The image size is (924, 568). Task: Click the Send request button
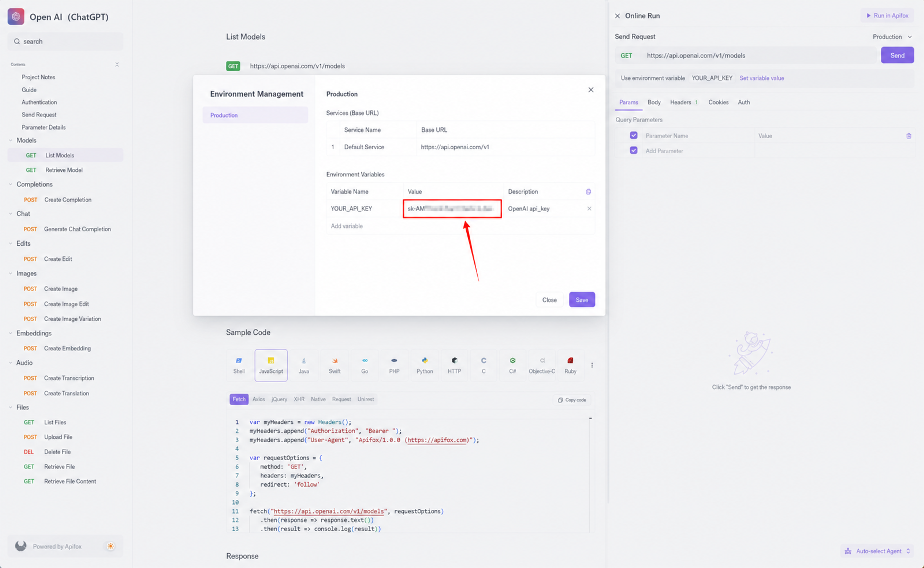click(897, 55)
